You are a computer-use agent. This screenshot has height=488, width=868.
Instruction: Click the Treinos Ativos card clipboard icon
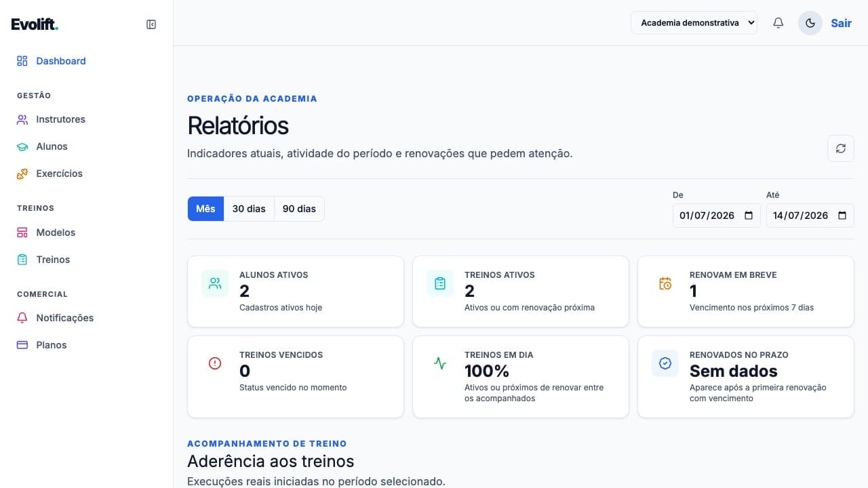[x=440, y=283]
